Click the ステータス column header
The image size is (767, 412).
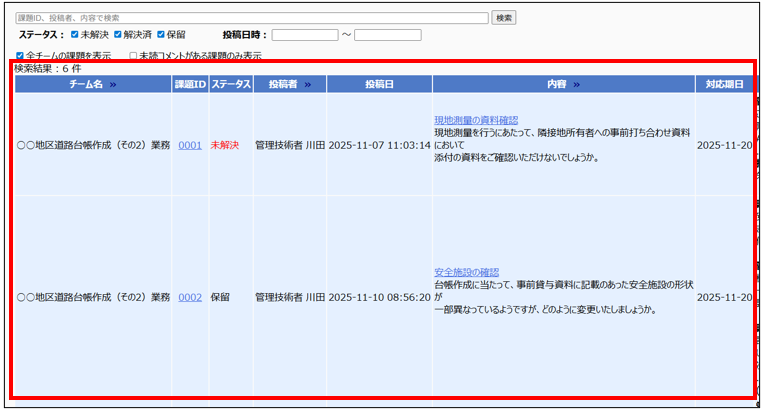click(x=230, y=85)
